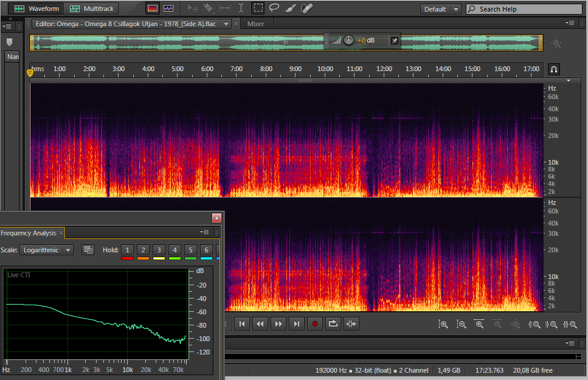Click Zoom In Amplitude icon

pyautogui.click(x=443, y=324)
